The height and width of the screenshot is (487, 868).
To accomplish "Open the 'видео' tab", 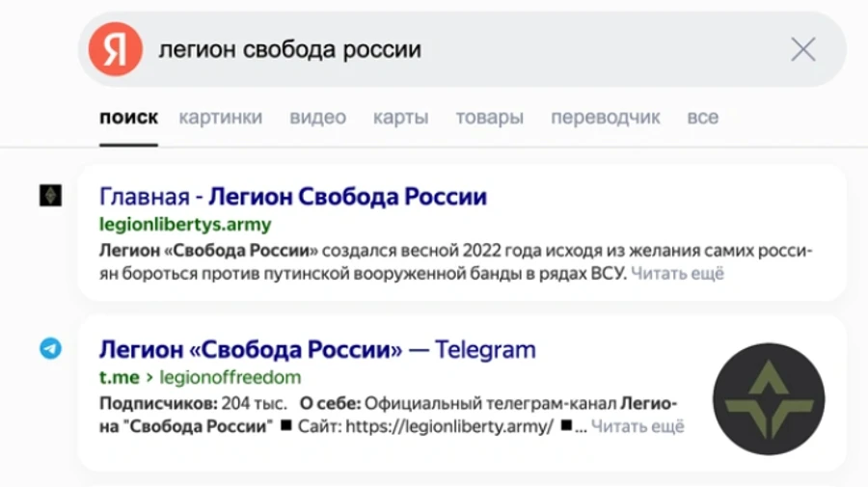I will [x=317, y=118].
